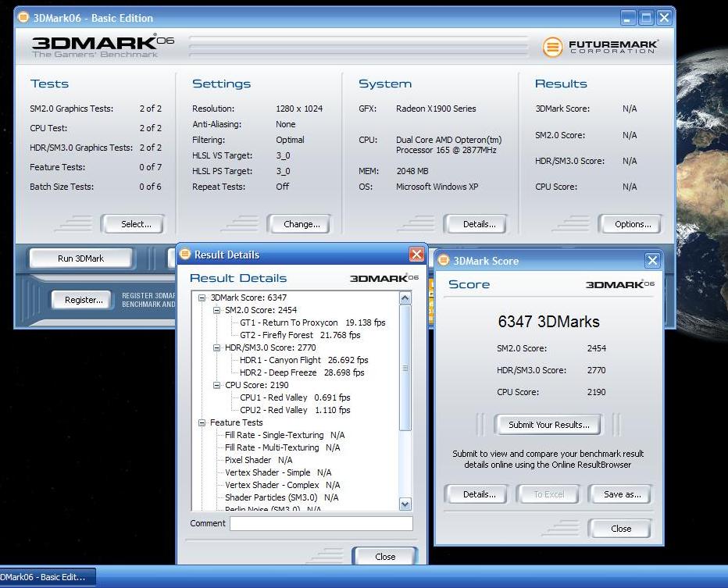728x588 pixels.
Task: Select GT1 - Return To Proxycon row
Action: [312, 323]
